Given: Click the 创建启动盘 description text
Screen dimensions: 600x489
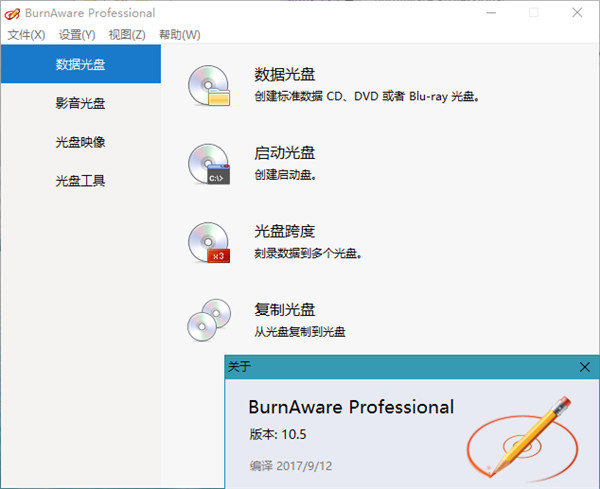Looking at the screenshot, I should tap(285, 175).
